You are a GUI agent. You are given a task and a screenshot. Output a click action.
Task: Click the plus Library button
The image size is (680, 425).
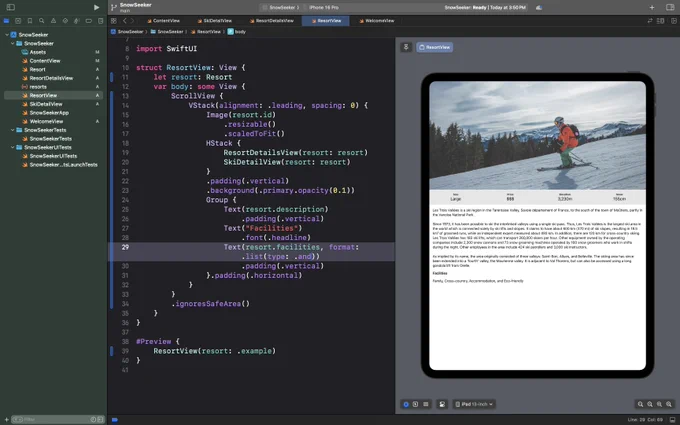click(x=652, y=7)
